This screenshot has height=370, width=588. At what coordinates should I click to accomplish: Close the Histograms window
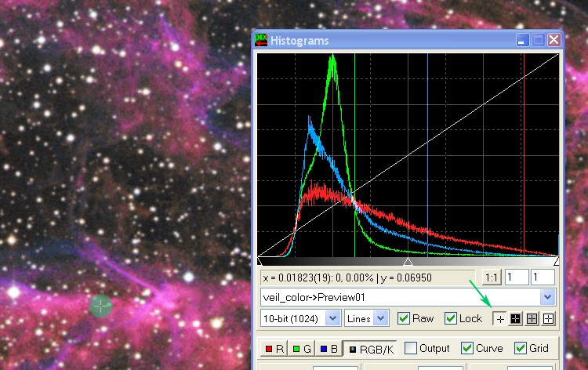tap(554, 40)
